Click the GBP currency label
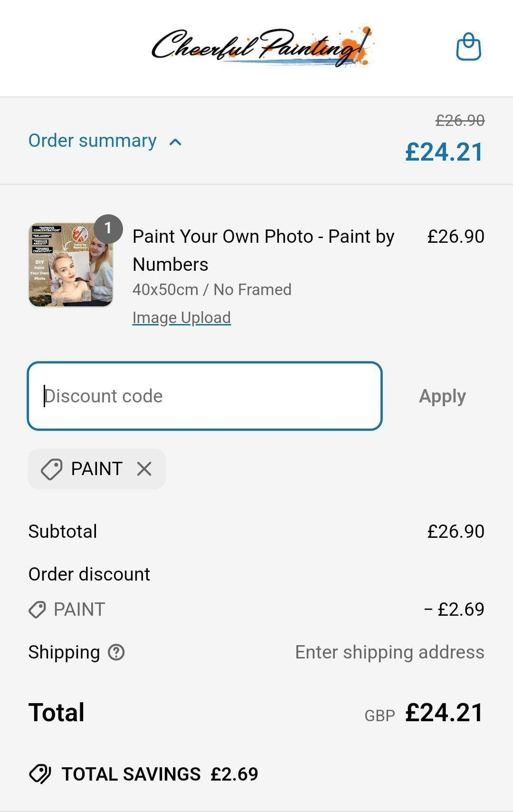Viewport: 513px width, 812px height. (380, 716)
